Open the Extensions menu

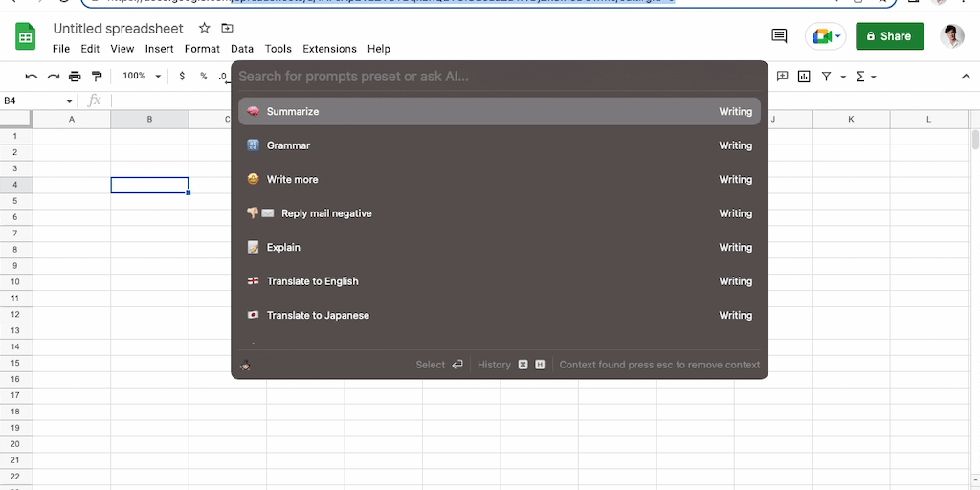(x=329, y=49)
